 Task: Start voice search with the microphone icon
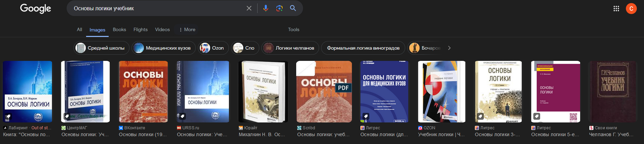click(265, 8)
